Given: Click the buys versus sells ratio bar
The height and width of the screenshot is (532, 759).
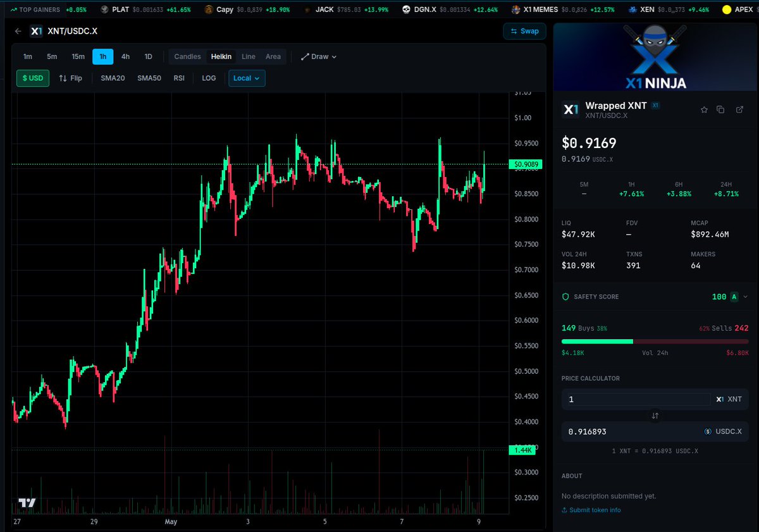Looking at the screenshot, I should [x=655, y=341].
